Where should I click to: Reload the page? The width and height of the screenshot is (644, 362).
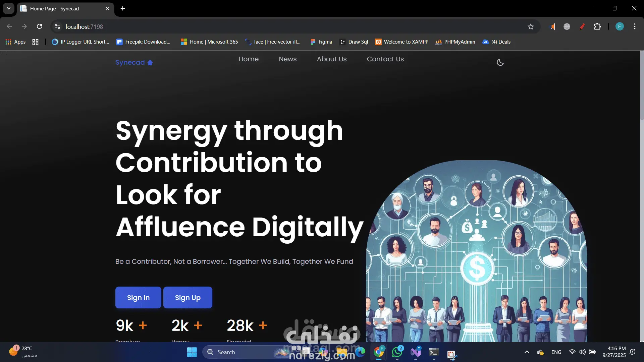pyautogui.click(x=39, y=26)
